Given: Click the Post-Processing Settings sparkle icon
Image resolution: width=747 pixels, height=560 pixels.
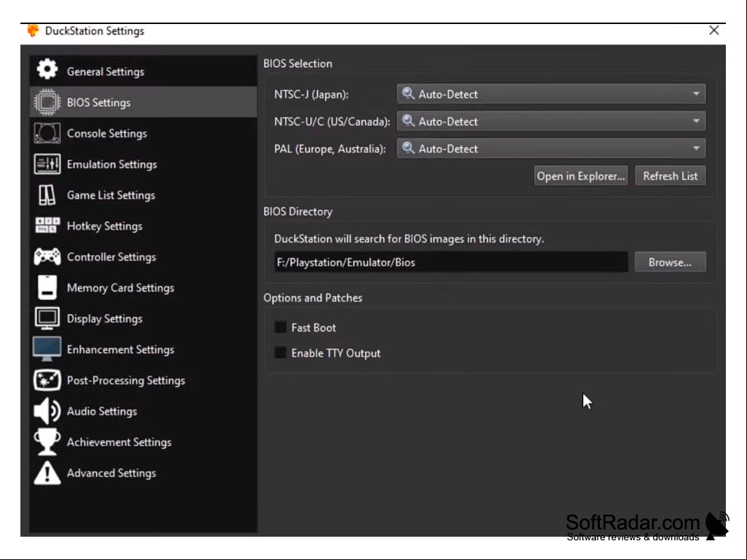Looking at the screenshot, I should click(x=47, y=380).
